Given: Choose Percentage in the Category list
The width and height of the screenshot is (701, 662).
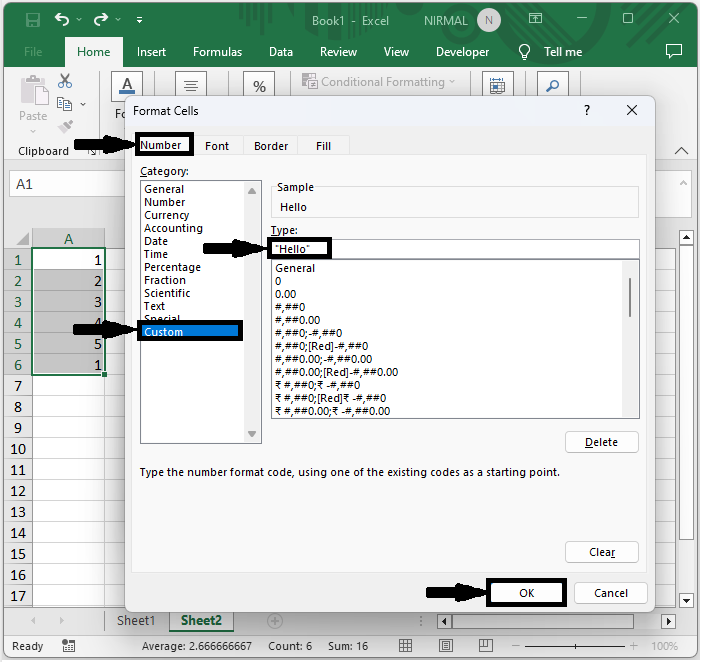Looking at the screenshot, I should pyautogui.click(x=172, y=267).
